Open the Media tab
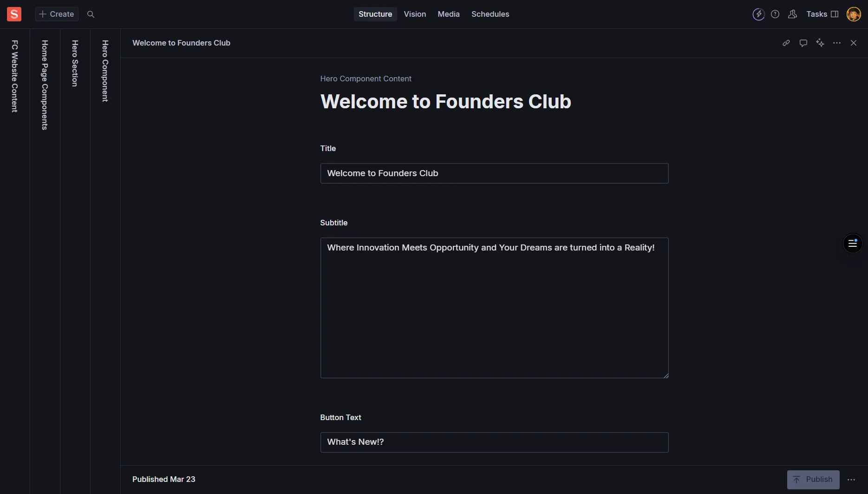The height and width of the screenshot is (494, 868). (x=449, y=14)
